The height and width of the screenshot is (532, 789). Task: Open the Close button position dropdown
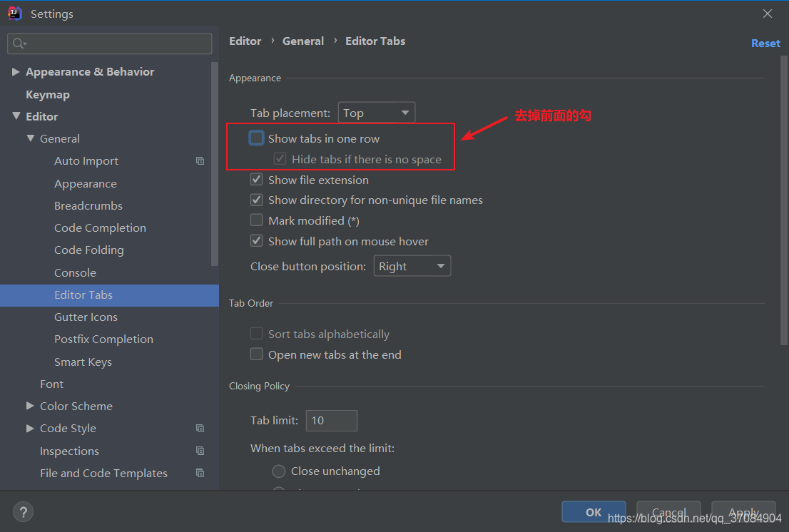point(412,266)
